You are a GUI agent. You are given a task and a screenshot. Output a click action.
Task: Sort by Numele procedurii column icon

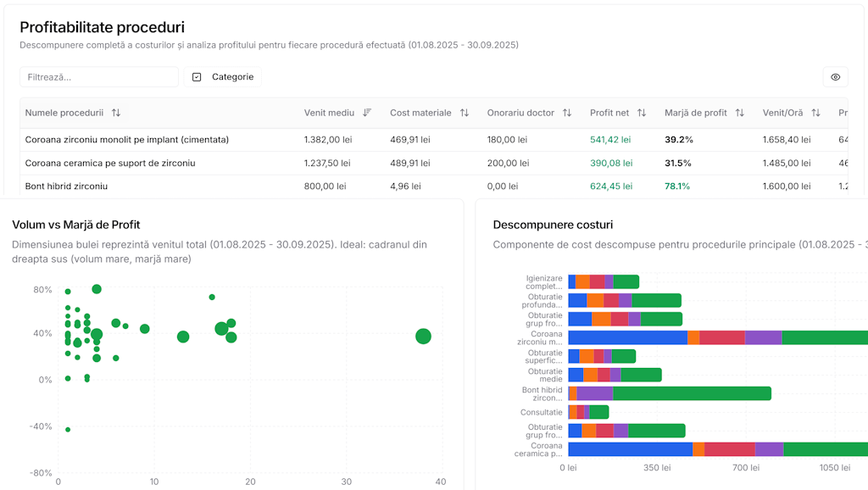click(x=116, y=113)
